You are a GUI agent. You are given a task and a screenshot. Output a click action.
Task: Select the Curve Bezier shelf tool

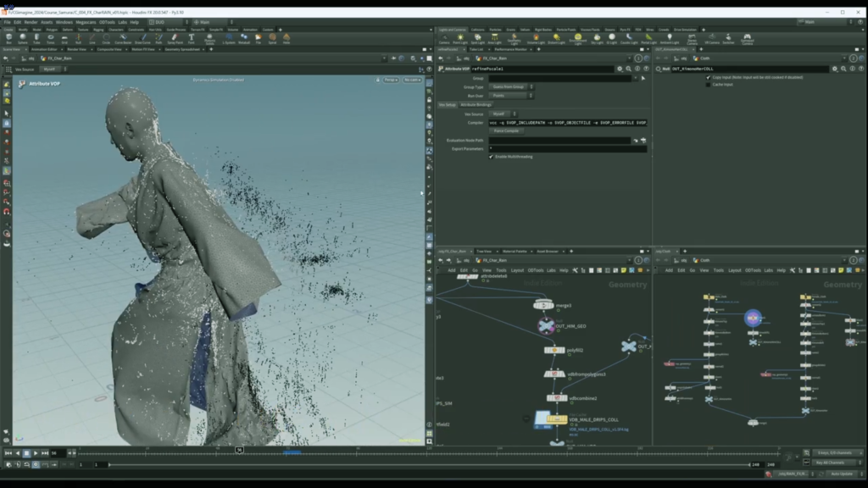click(x=123, y=38)
